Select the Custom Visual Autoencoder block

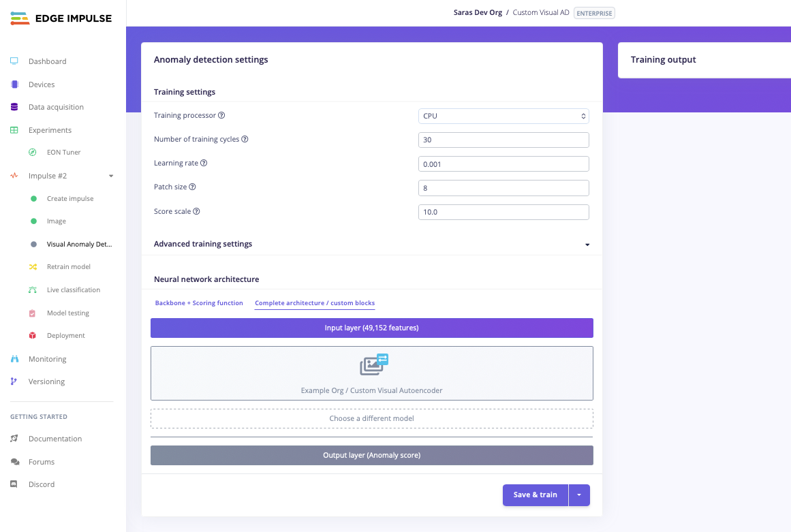pos(372,373)
